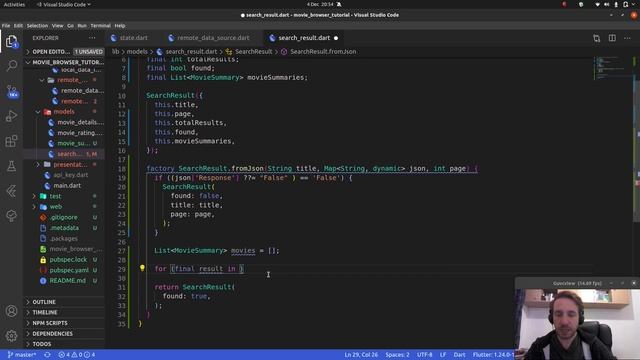Image resolution: width=640 pixels, height=360 pixels.
Task: Expand the Outline section
Action: pos(64,302)
